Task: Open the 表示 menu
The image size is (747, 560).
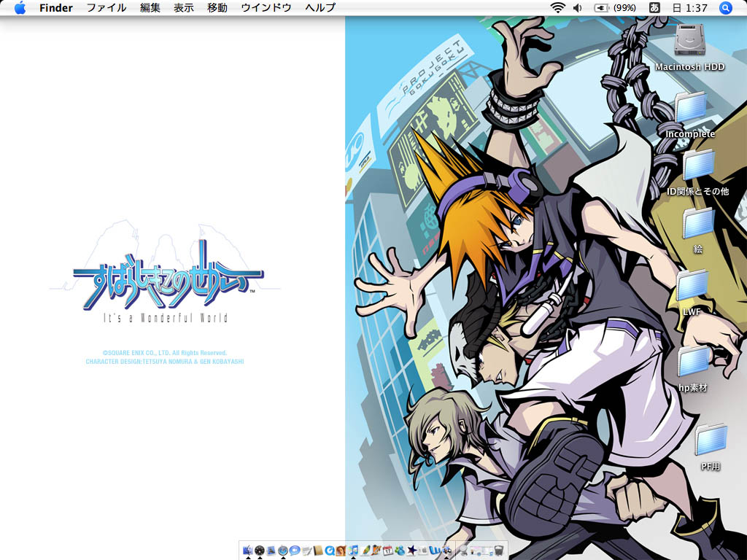Action: click(183, 7)
